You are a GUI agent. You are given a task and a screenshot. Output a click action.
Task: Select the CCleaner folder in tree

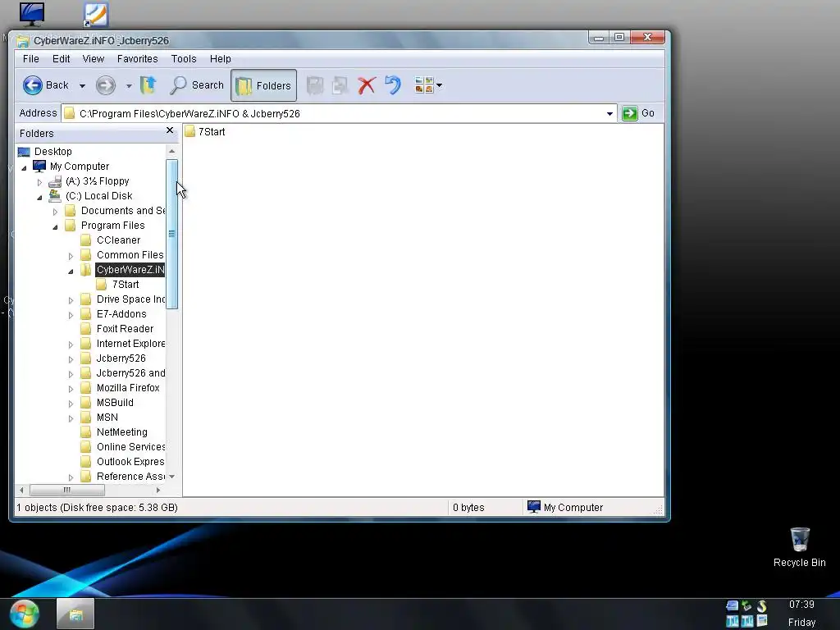pos(118,240)
